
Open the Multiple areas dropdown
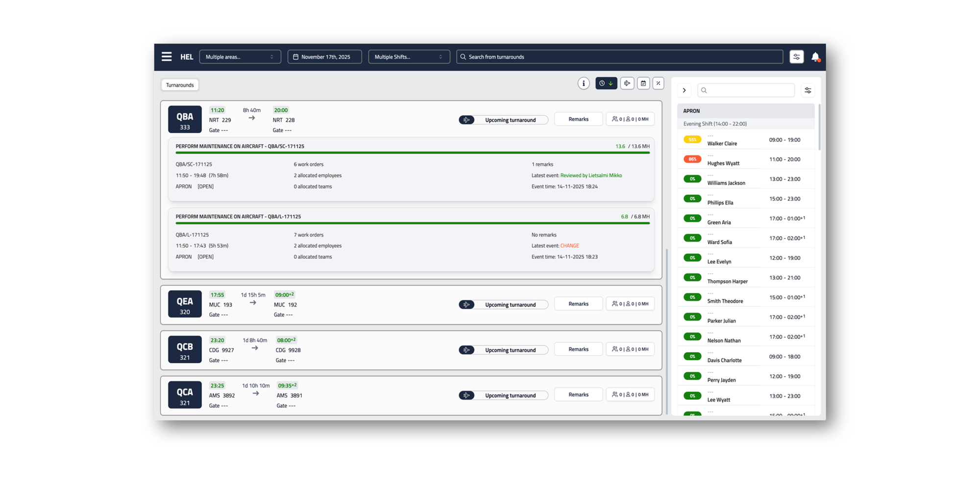[x=240, y=57]
